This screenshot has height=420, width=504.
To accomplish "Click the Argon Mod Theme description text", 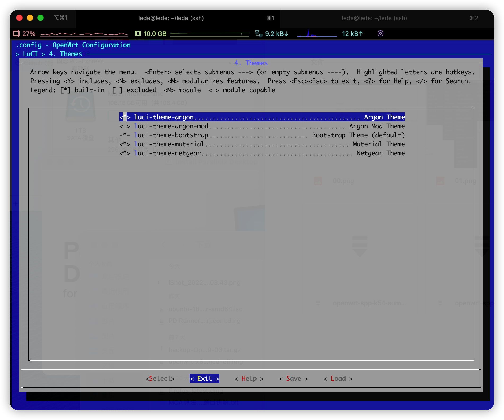I will 377,126.
